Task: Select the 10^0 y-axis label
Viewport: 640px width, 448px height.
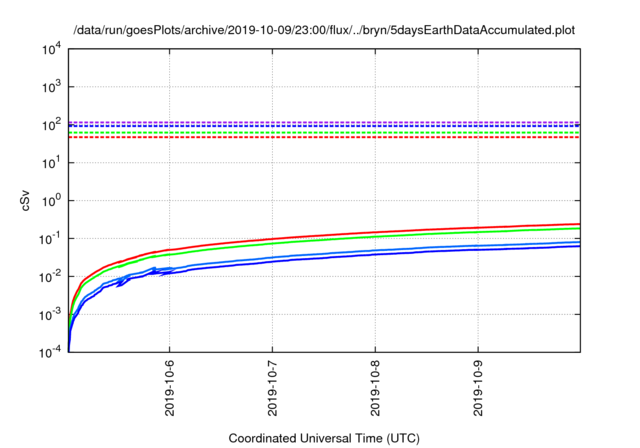Action: tap(51, 201)
